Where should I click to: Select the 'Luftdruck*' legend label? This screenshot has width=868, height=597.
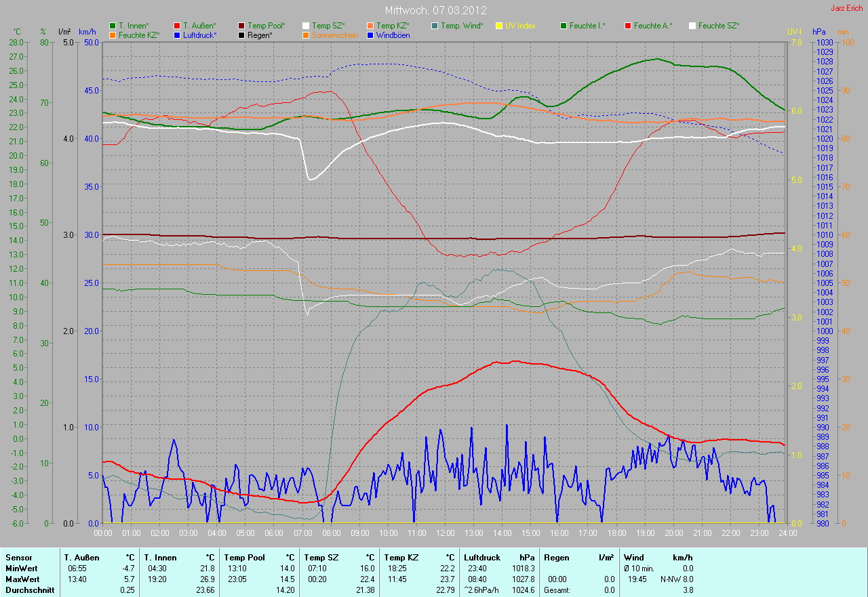tap(200, 35)
